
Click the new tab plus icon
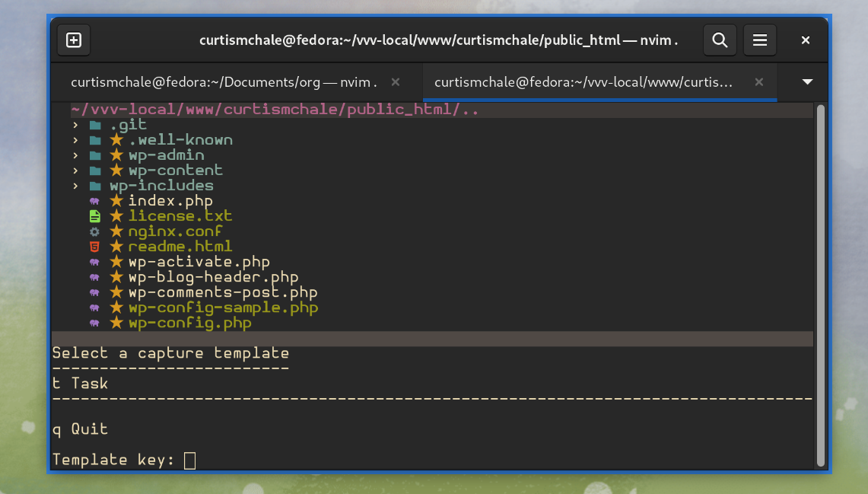[74, 40]
